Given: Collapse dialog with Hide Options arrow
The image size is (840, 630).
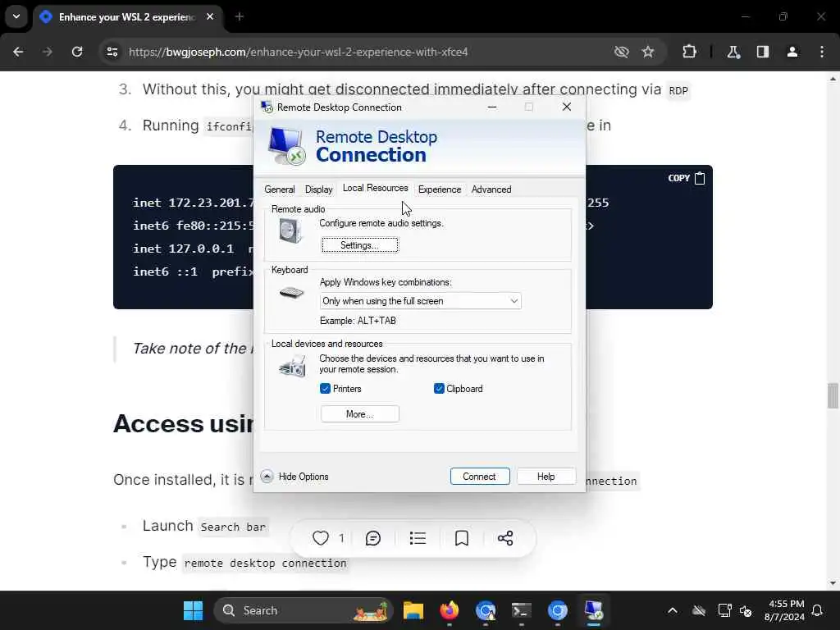Looking at the screenshot, I should pyautogui.click(x=267, y=477).
